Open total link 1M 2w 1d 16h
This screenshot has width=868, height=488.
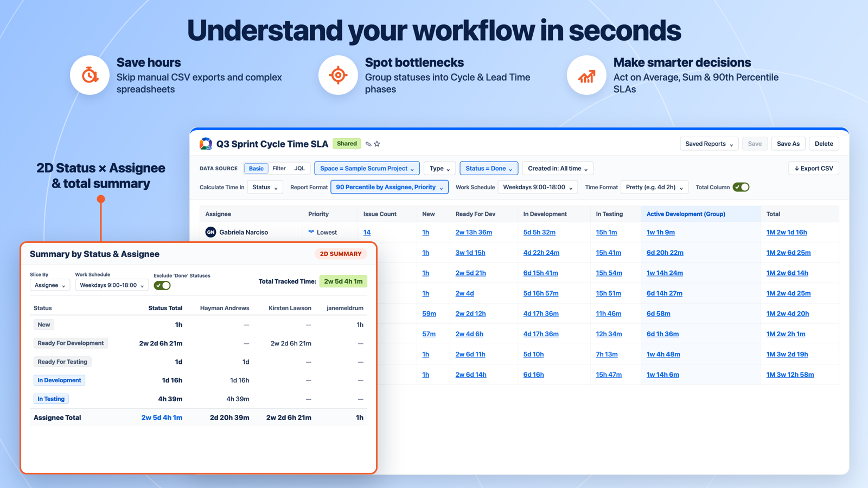point(786,232)
